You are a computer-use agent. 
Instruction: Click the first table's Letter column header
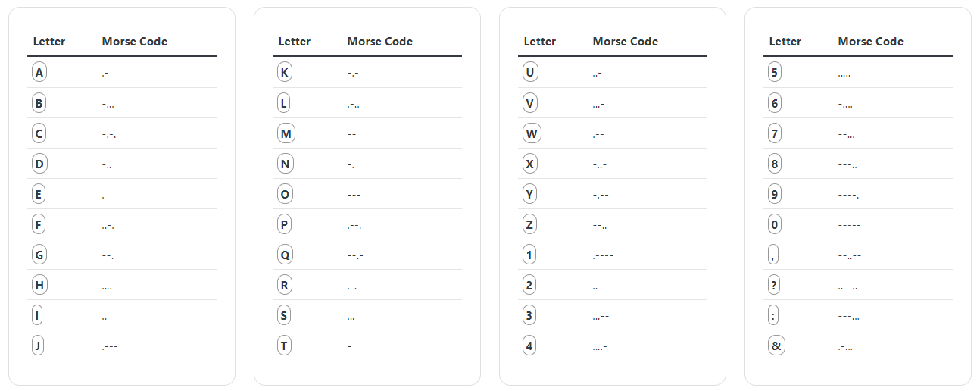coord(49,42)
